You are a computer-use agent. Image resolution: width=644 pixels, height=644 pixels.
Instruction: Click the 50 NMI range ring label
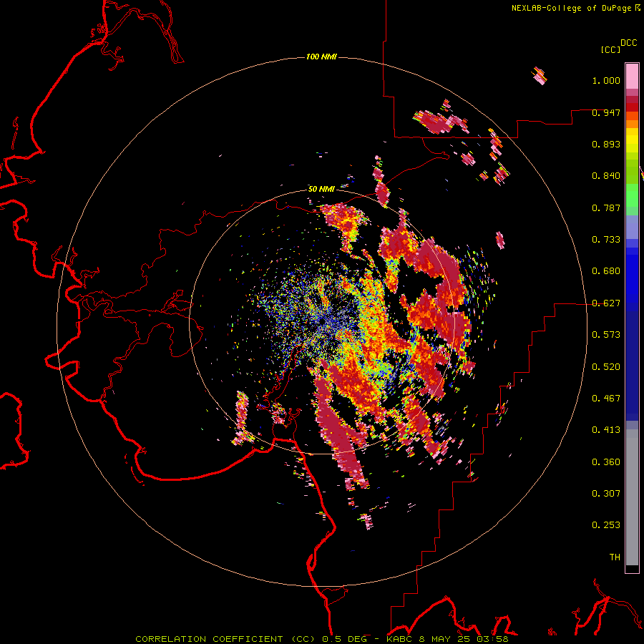pyautogui.click(x=321, y=189)
